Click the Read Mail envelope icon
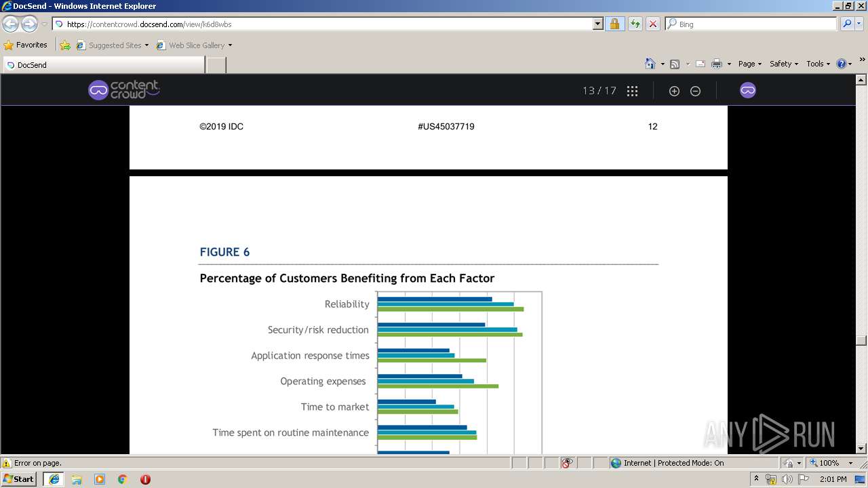 701,64
